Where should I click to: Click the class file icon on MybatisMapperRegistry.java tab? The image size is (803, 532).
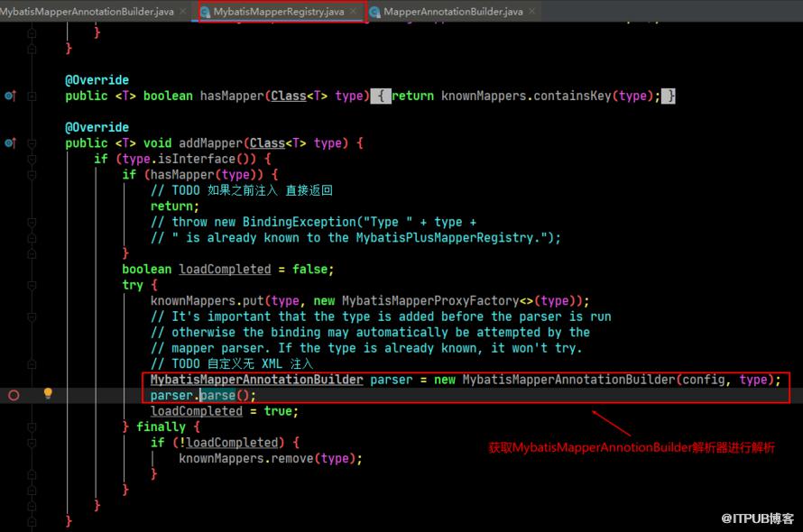tap(206, 12)
